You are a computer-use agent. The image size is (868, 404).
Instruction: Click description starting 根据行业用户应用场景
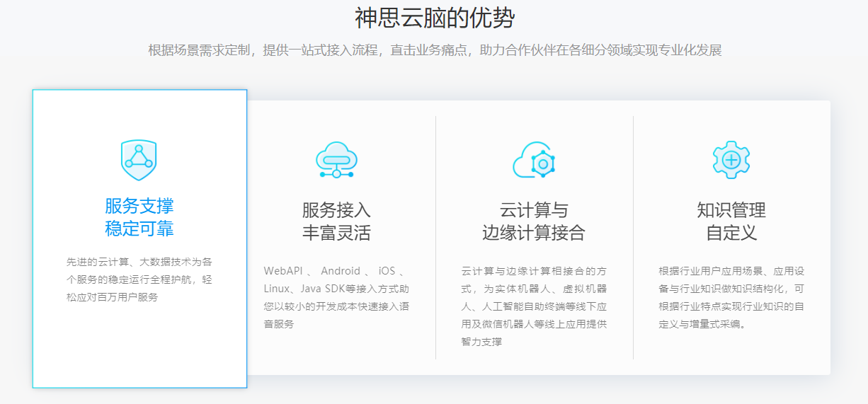[x=731, y=298]
